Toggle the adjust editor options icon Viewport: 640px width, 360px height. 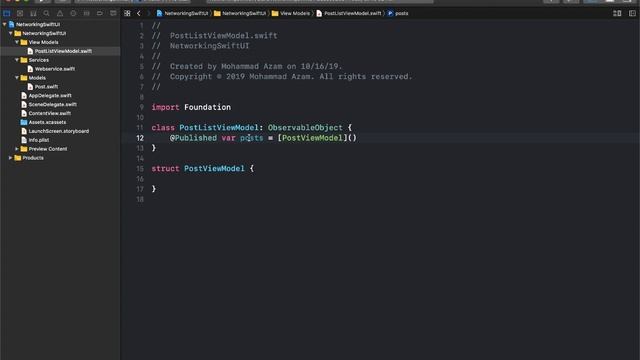617,13
